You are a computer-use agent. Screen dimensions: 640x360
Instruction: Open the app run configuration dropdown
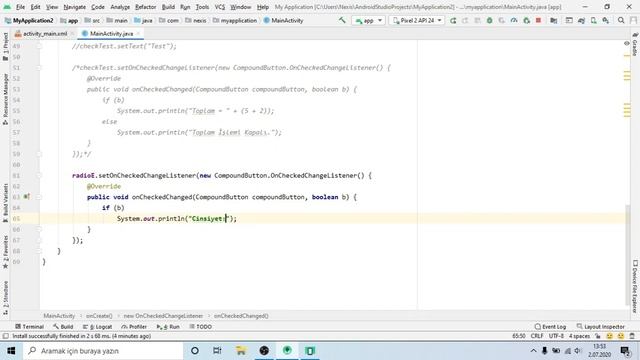tap(369, 20)
